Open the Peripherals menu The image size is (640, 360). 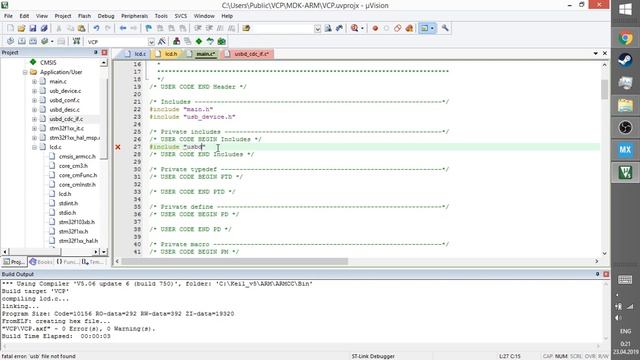(134, 16)
